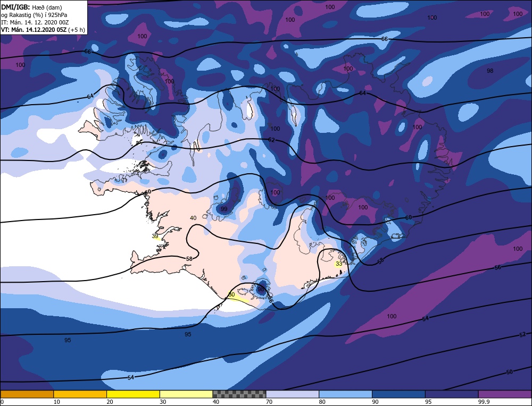This screenshot has width=532, height=406.
Task: Click the '99' humidity label on the map
Action: [224, 209]
